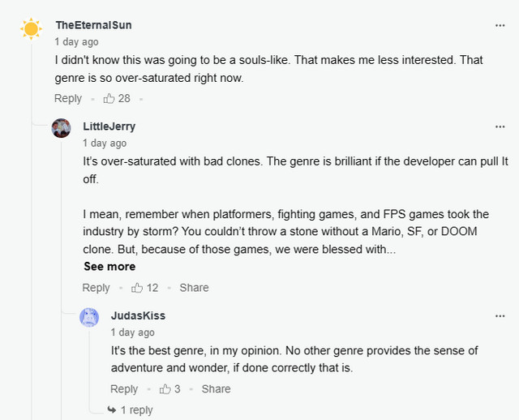Collapse thread via line under TheEternalSun avatar
This screenshot has height=420, width=519.
pyautogui.click(x=32, y=232)
